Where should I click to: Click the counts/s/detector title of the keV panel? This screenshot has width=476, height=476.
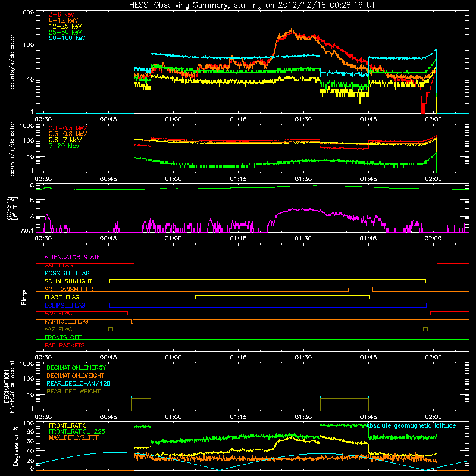coord(12,62)
